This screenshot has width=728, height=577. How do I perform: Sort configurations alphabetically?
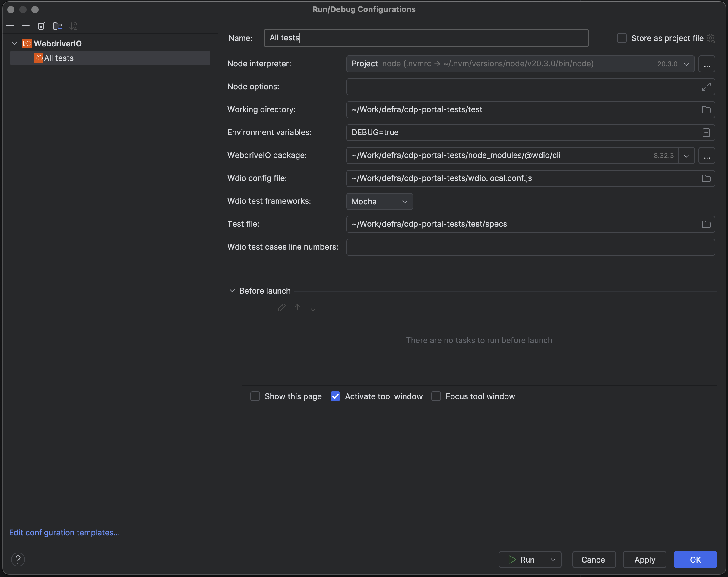pos(73,26)
